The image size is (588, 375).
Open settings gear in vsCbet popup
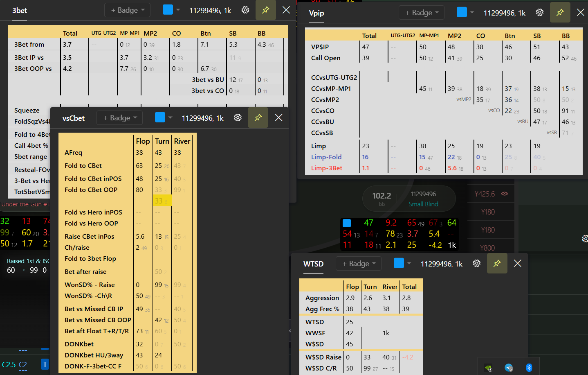[x=238, y=118]
